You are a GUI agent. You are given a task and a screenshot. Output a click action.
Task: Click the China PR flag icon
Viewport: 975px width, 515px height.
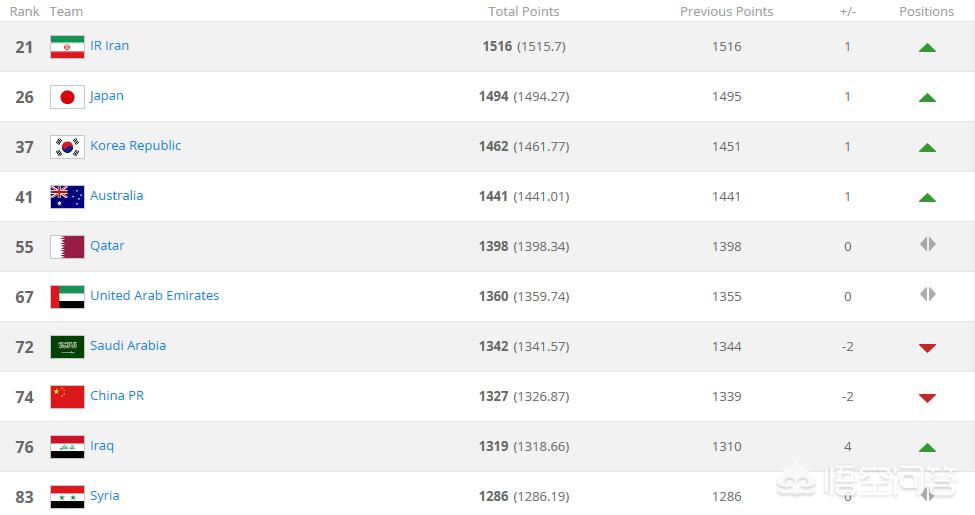67,397
